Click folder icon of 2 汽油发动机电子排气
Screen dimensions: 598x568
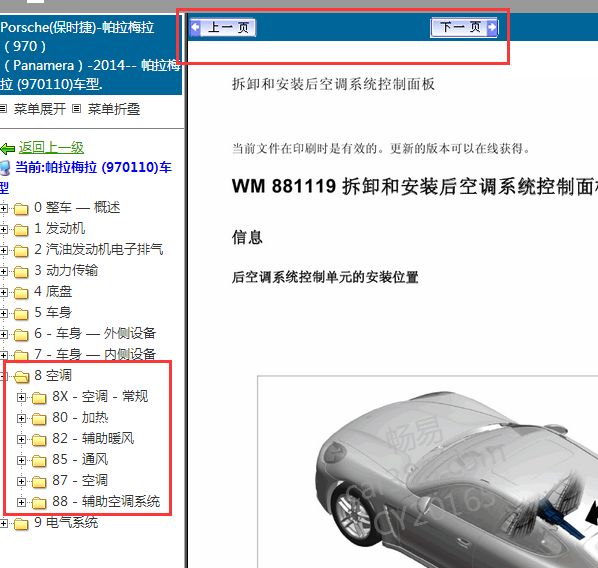(x=21, y=251)
